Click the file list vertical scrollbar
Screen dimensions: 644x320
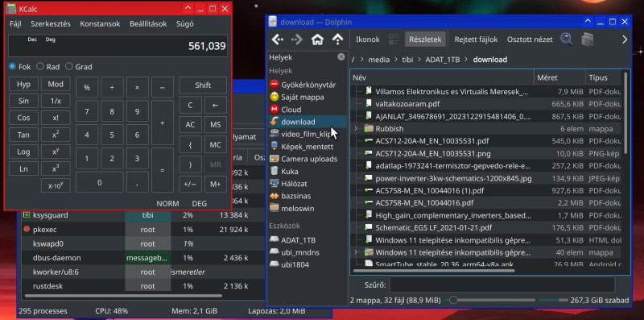pos(625,113)
